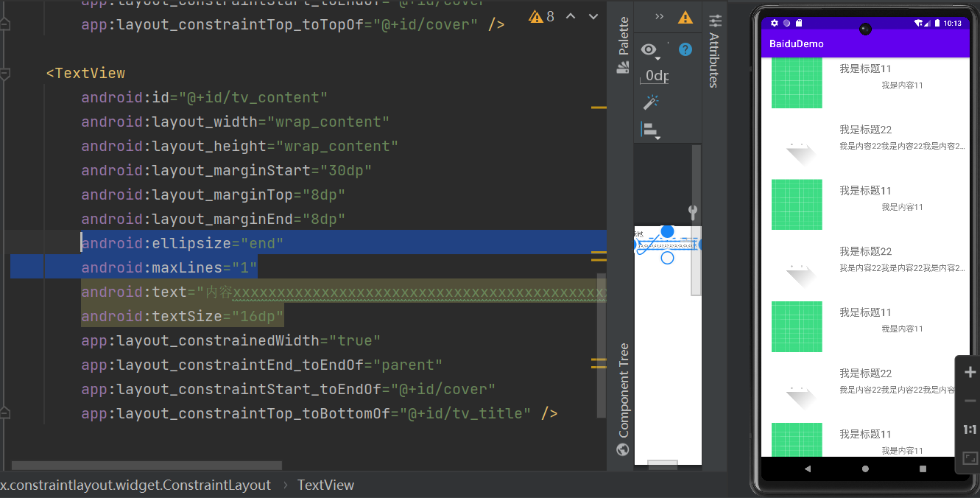Image resolution: width=980 pixels, height=498 pixels.
Task: Zoom in the emulator with plus button
Action: pos(970,373)
